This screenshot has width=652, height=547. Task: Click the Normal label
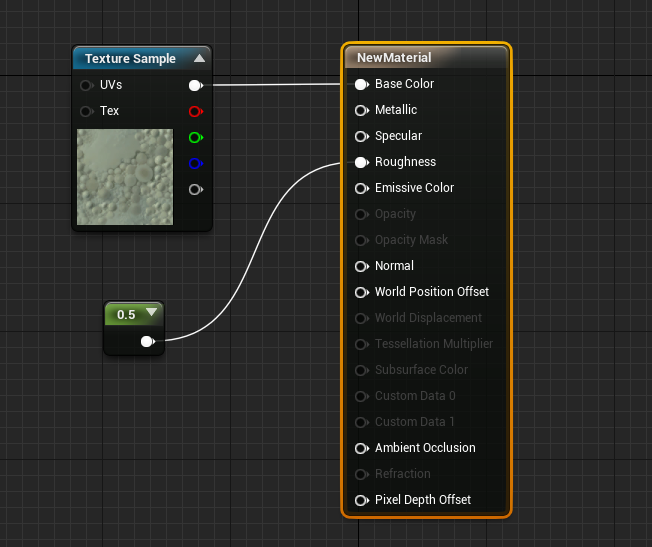tap(394, 265)
